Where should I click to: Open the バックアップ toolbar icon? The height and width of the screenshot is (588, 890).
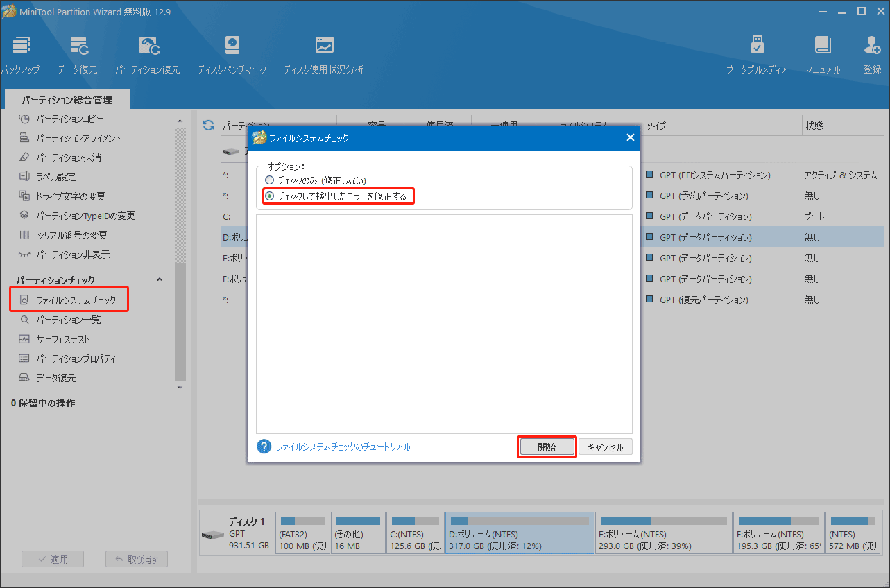click(21, 55)
